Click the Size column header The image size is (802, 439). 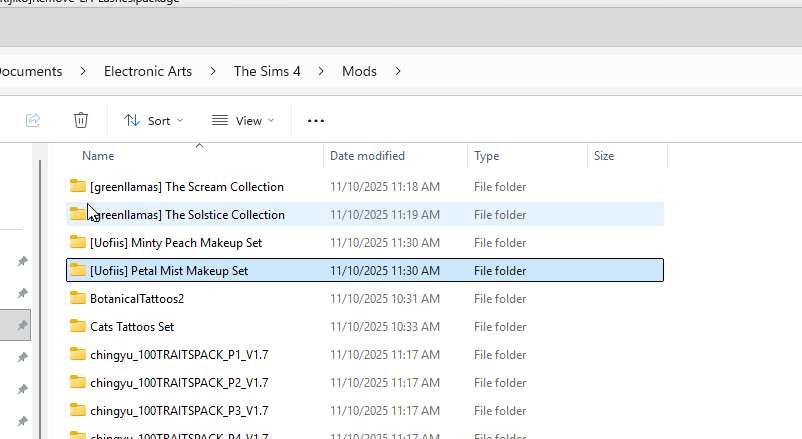click(x=604, y=157)
